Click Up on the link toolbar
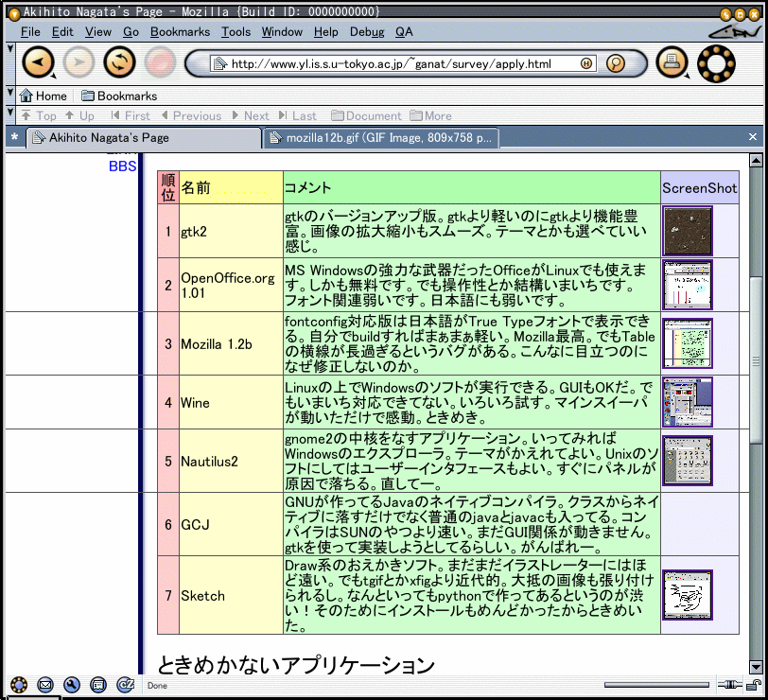Viewport: 768px width, 700px height. (x=79, y=115)
